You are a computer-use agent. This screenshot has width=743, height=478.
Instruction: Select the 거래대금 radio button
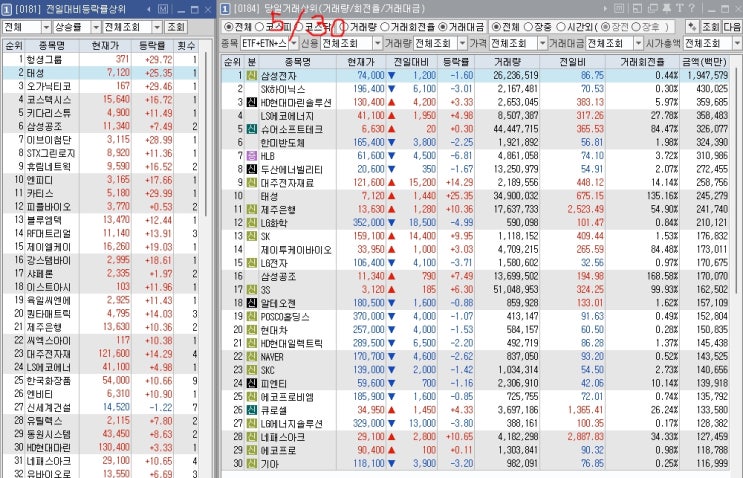click(442, 27)
